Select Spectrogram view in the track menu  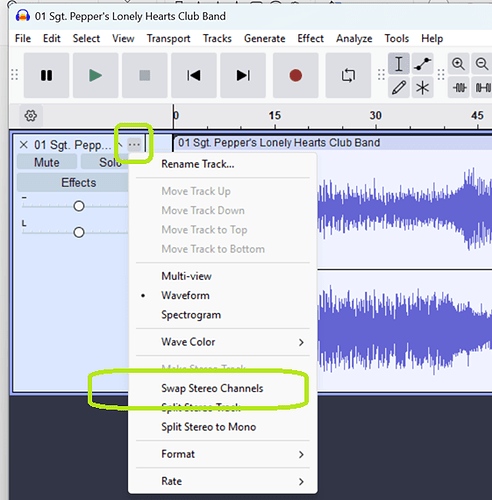pyautogui.click(x=191, y=315)
